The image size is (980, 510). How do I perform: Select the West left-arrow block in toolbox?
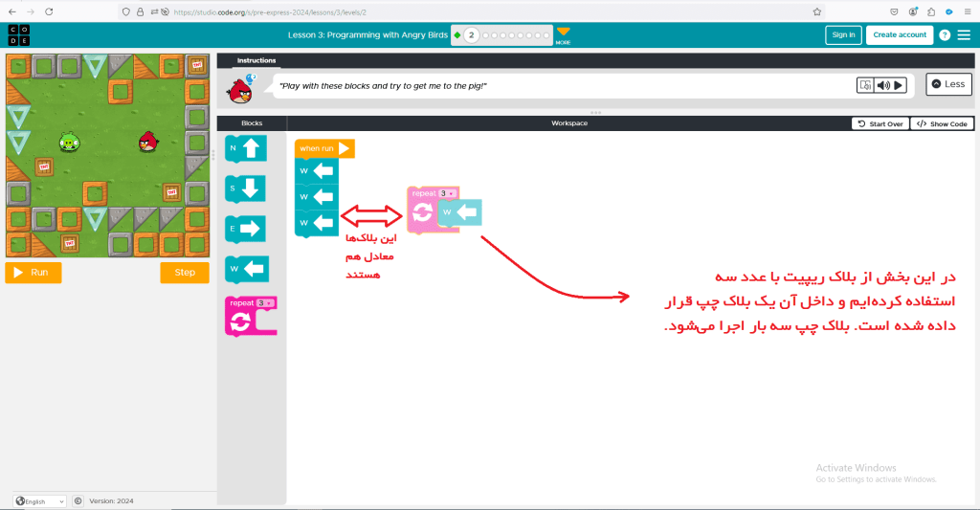(x=246, y=270)
